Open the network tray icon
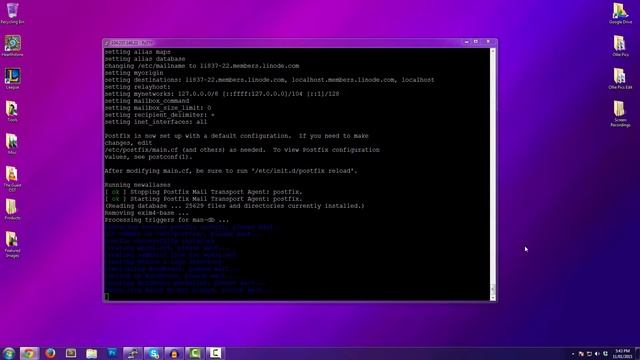Viewport: 640px width, 360px height. pos(589,353)
